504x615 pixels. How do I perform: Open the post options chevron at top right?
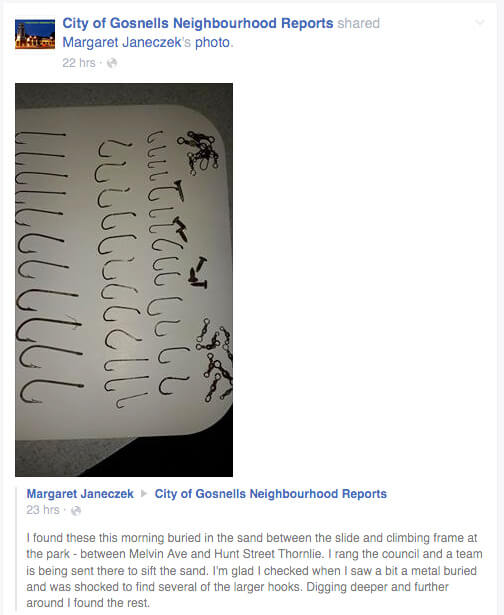[x=480, y=23]
